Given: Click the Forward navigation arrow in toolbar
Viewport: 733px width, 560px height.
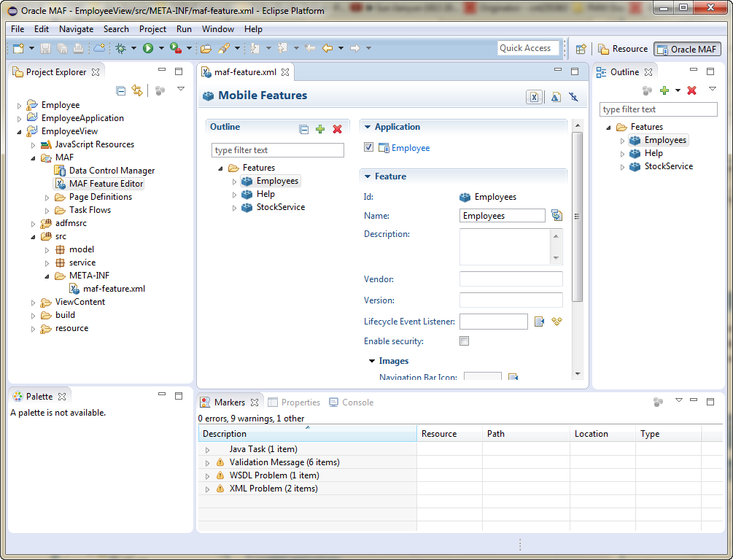Looking at the screenshot, I should (x=354, y=48).
